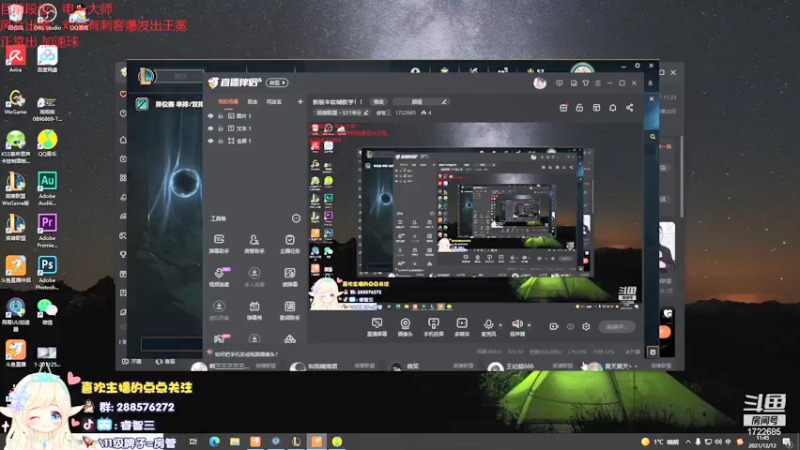Click the trophy icon in League client sidebar
The height and width of the screenshot is (450, 800).
click(123, 254)
